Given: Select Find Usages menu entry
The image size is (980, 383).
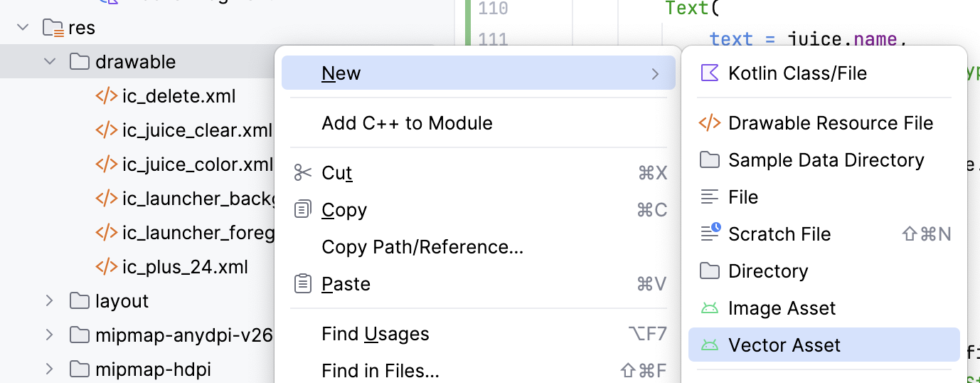Looking at the screenshot, I should (x=376, y=334).
